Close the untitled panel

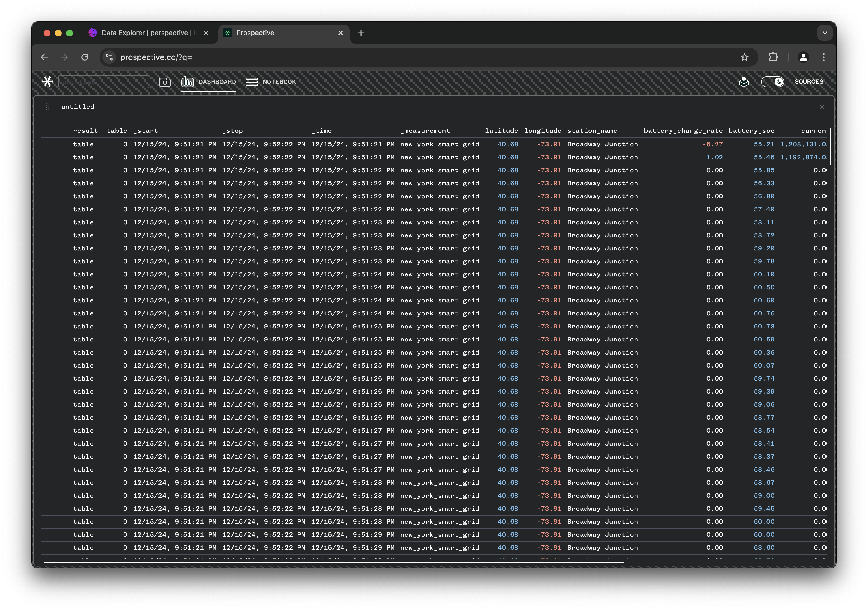[822, 107]
